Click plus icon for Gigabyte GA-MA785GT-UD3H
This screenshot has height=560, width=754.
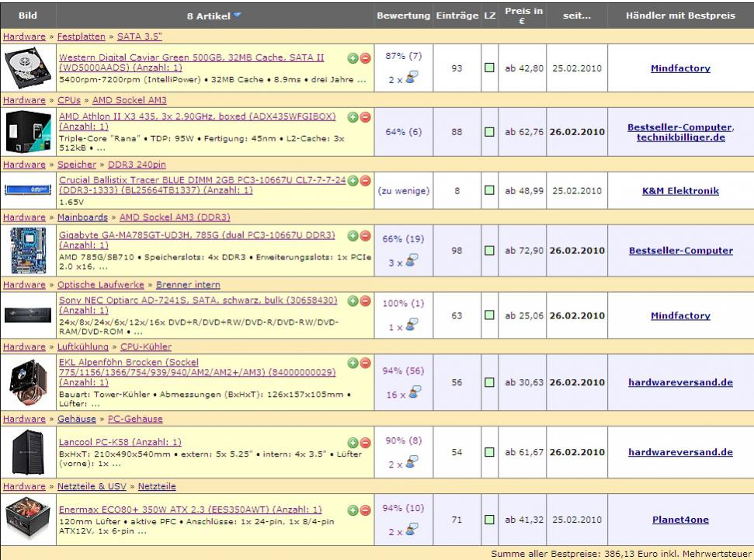coord(353,236)
